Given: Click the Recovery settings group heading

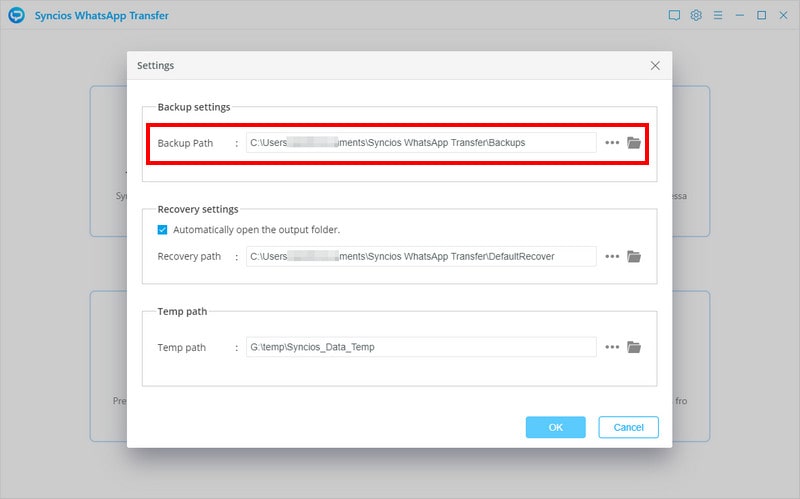Looking at the screenshot, I should pyautogui.click(x=198, y=209).
